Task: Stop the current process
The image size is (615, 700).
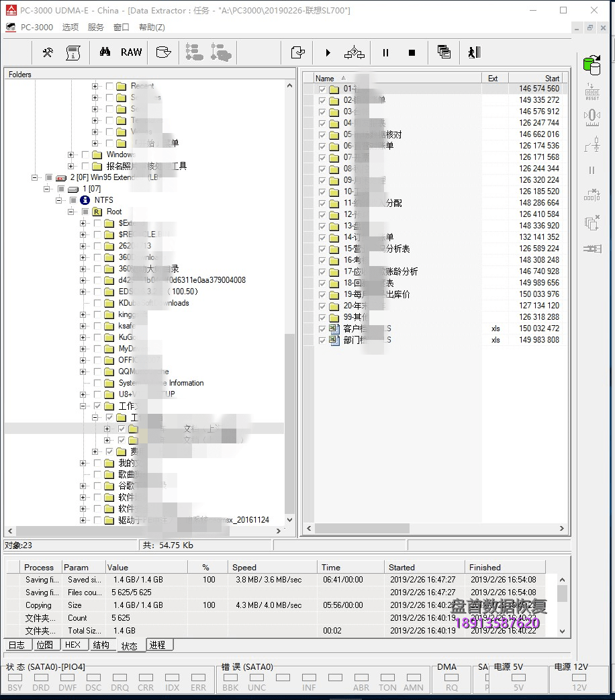Action: pyautogui.click(x=412, y=52)
